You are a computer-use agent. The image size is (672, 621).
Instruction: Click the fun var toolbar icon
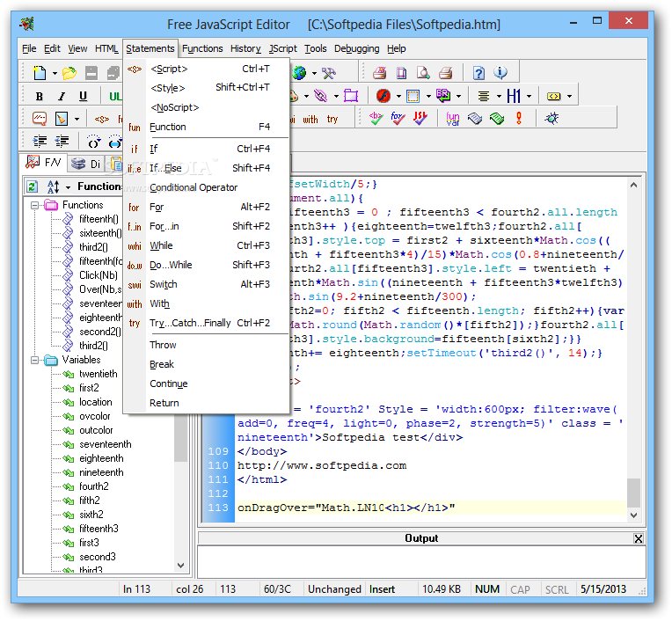point(453,118)
